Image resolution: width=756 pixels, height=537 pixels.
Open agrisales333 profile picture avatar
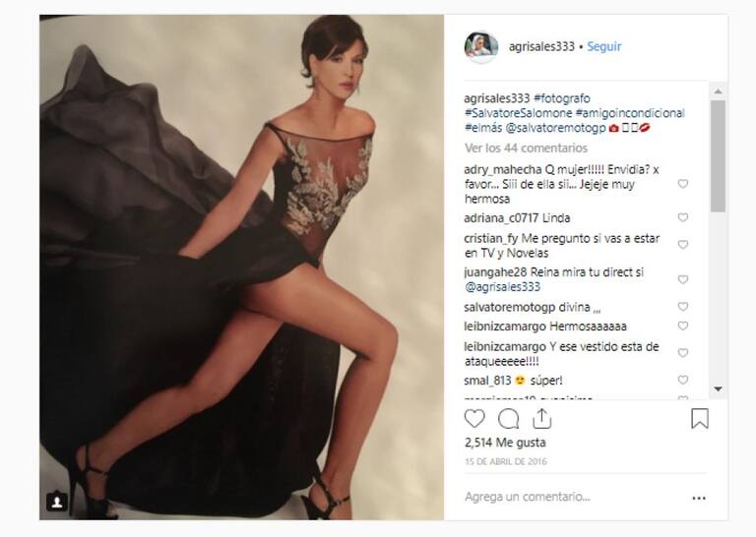(x=480, y=46)
